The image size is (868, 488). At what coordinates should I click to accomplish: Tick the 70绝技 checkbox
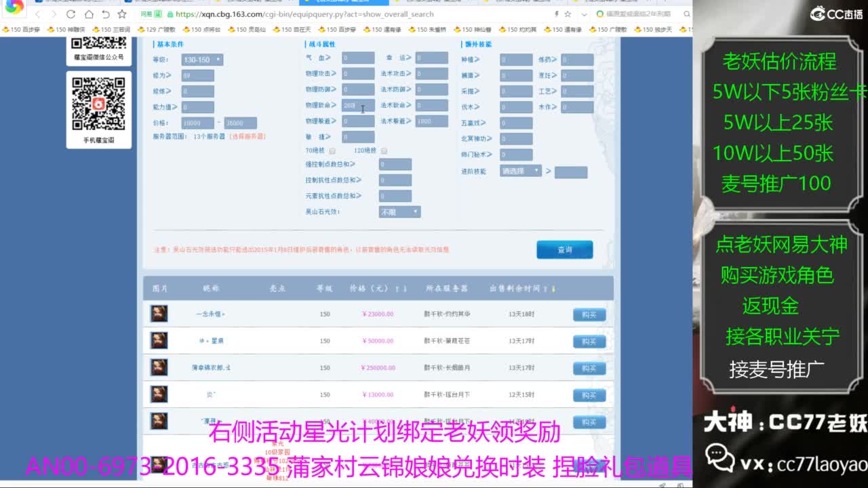tap(332, 150)
